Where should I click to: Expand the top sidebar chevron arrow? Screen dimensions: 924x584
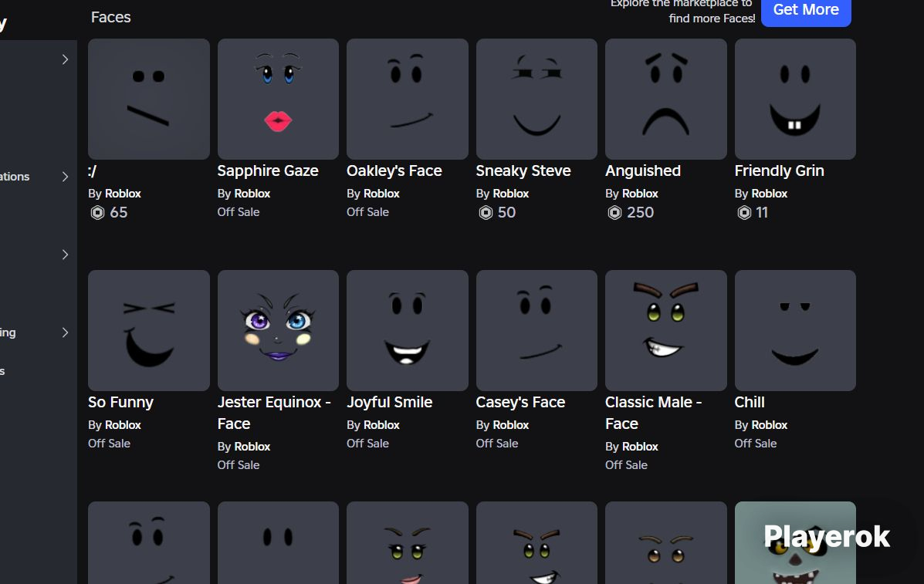click(x=65, y=59)
